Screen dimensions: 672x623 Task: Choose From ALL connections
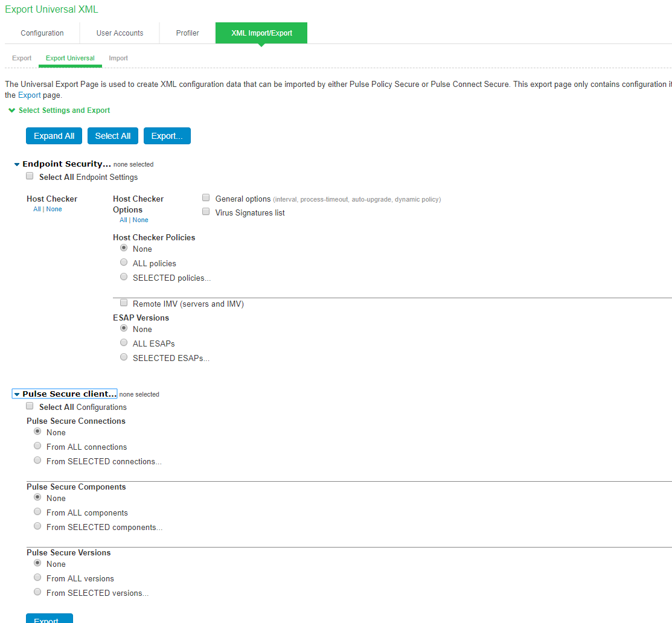[x=37, y=446]
